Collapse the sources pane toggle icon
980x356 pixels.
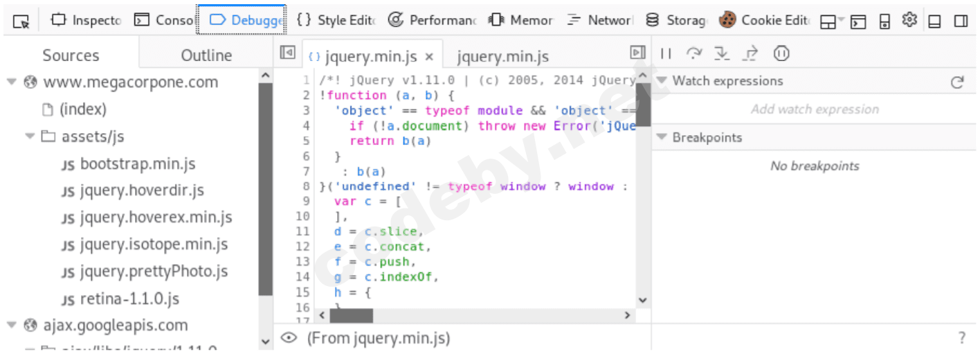[287, 53]
